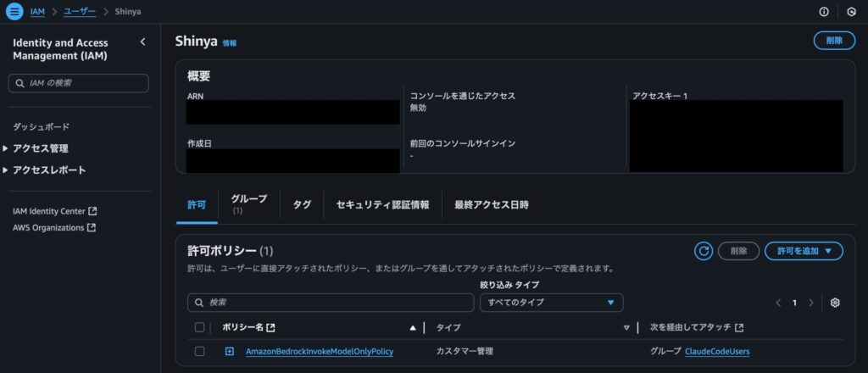Go to next page with right chevron
This screenshot has height=373, width=868.
[x=811, y=303]
